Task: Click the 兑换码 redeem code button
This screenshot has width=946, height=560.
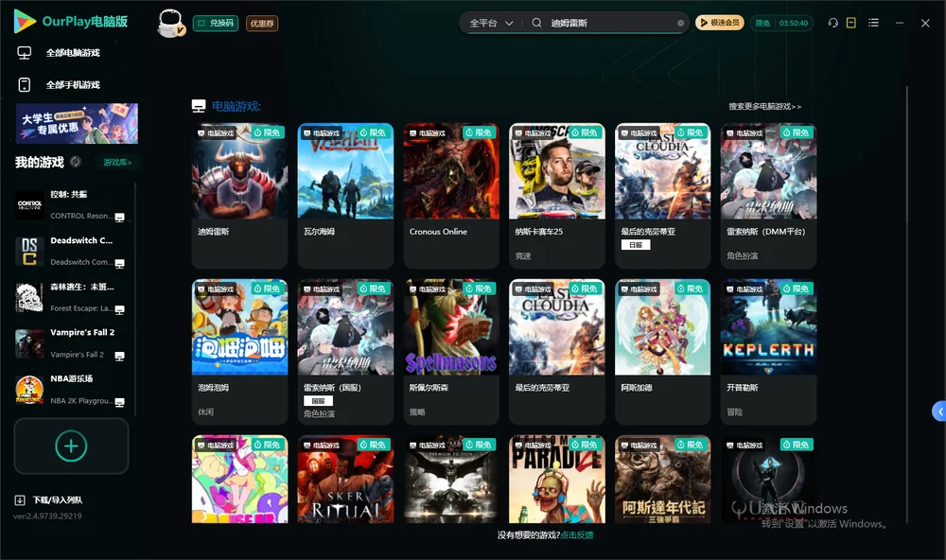Action: pyautogui.click(x=216, y=24)
